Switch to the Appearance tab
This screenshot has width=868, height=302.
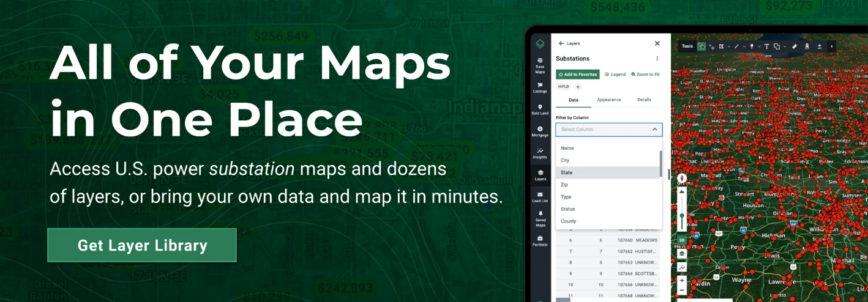(x=608, y=100)
